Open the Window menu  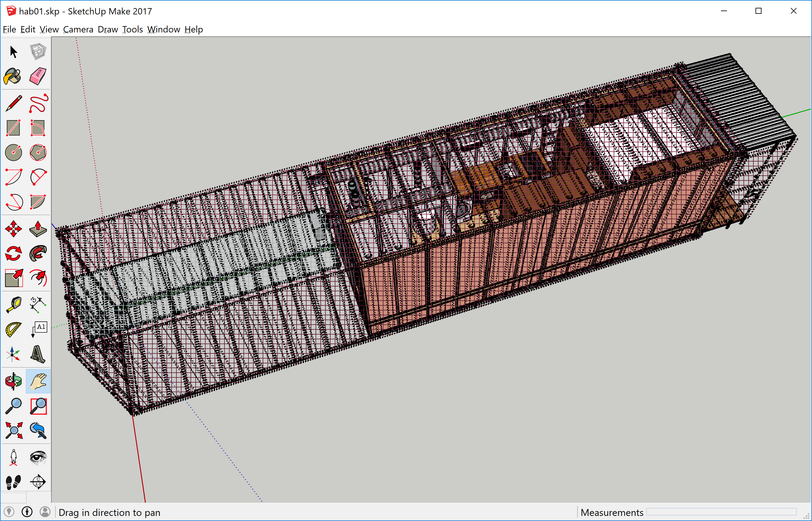pos(163,29)
